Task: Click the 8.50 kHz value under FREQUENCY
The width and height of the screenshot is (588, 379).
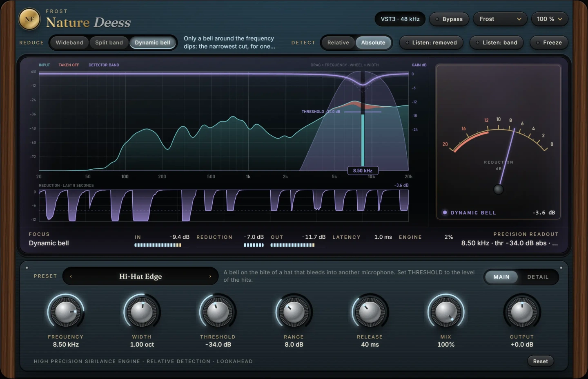Action: [x=66, y=345]
